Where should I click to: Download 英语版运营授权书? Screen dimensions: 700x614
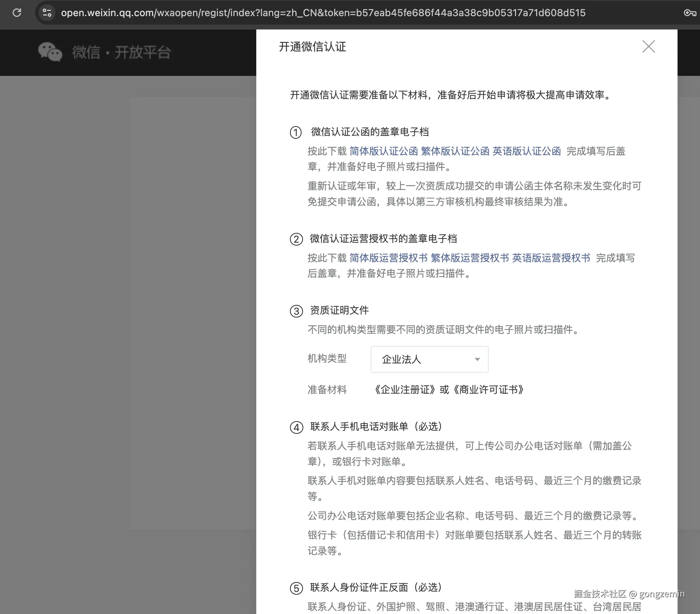click(x=551, y=258)
